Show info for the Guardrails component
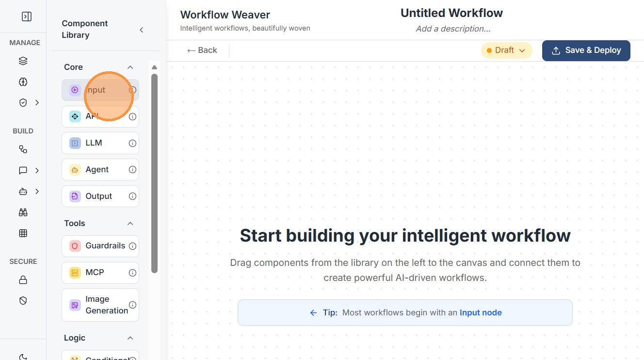This screenshot has width=644, height=360. click(132, 246)
